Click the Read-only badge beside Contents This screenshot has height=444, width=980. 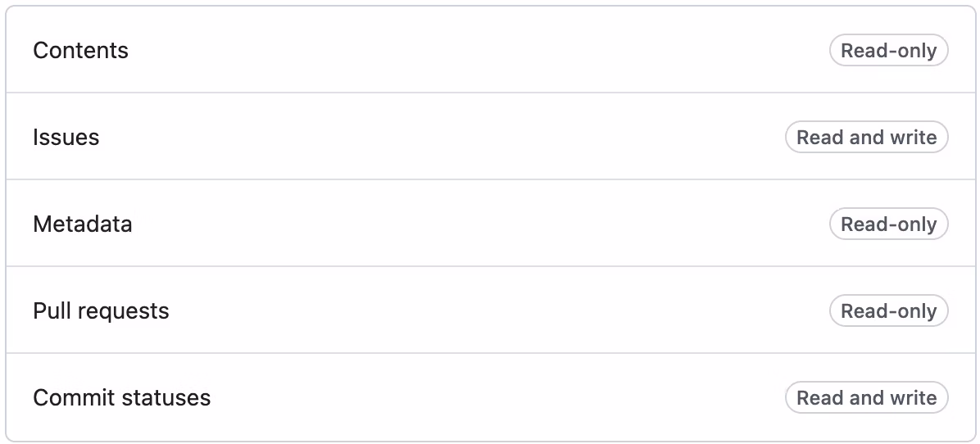888,51
